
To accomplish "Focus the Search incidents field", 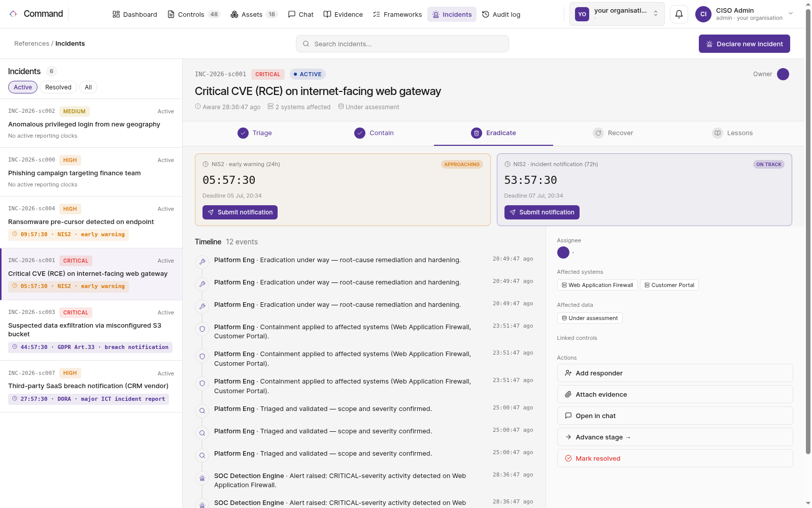I will (402, 44).
